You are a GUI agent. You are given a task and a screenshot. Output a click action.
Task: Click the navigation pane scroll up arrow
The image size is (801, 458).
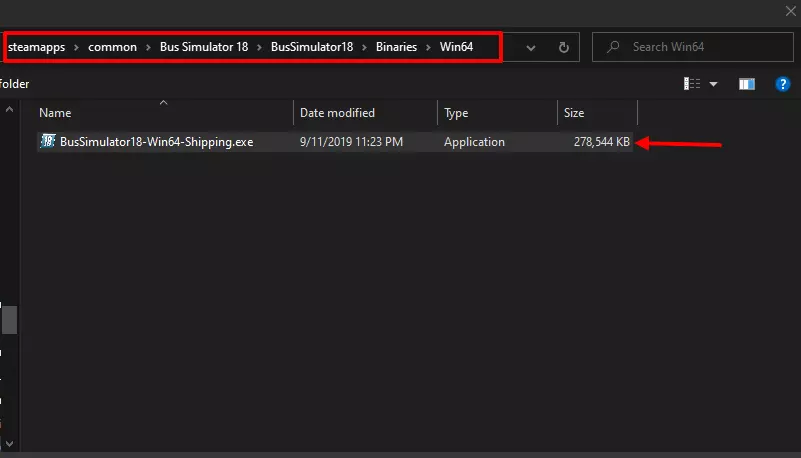pos(9,109)
